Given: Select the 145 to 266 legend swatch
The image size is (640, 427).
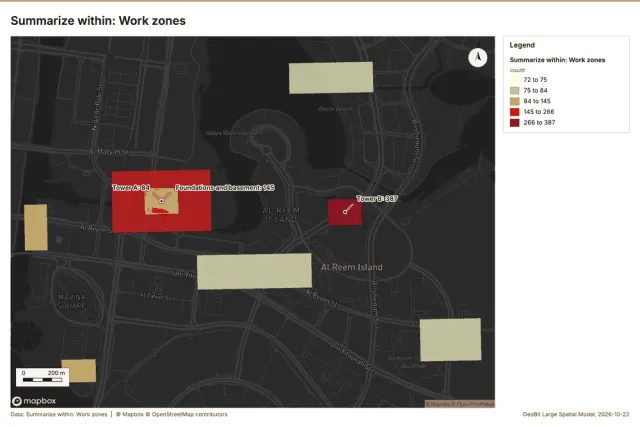Looking at the screenshot, I should [515, 111].
